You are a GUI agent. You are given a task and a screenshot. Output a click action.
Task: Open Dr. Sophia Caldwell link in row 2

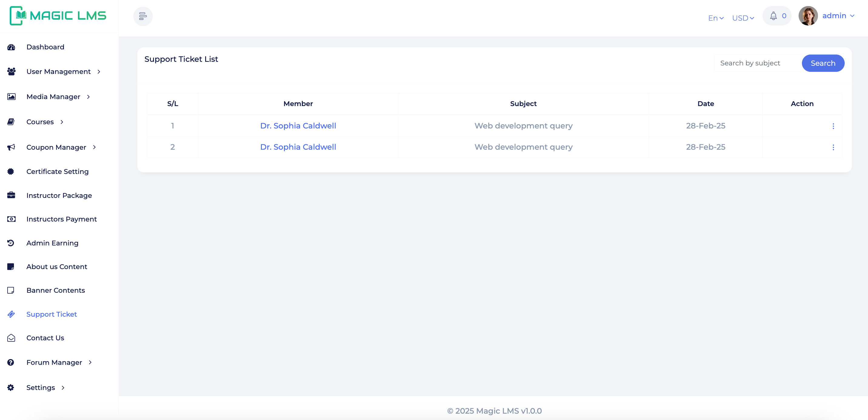(x=298, y=147)
